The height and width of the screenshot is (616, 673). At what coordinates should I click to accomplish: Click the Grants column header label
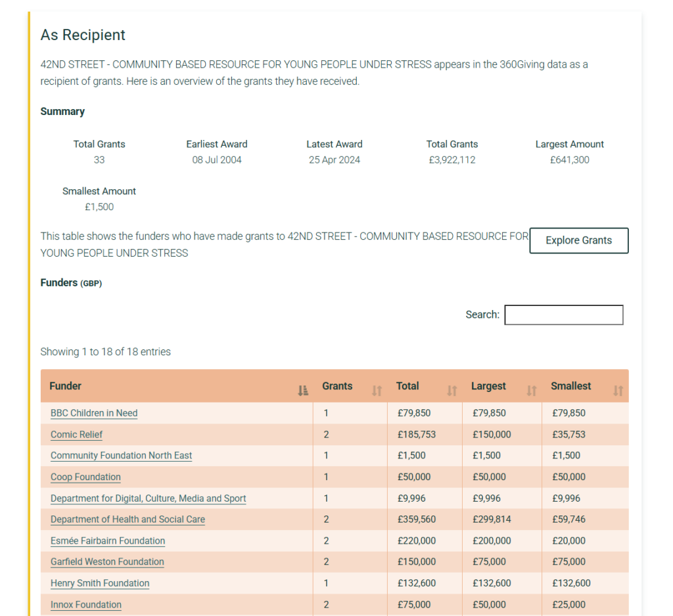click(337, 386)
